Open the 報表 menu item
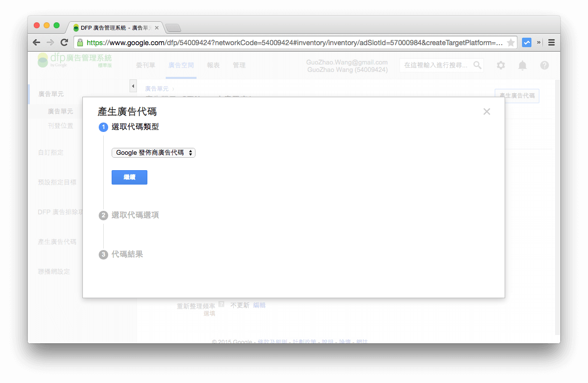 [x=213, y=65]
